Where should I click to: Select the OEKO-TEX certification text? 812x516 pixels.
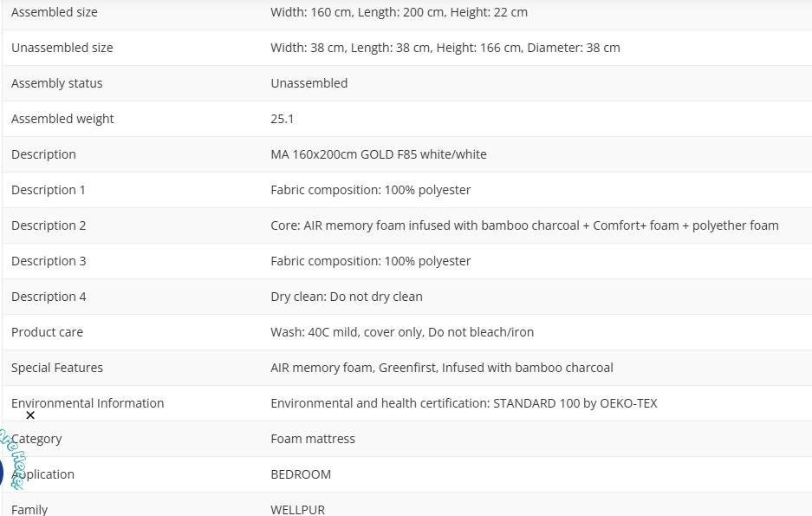[464, 403]
